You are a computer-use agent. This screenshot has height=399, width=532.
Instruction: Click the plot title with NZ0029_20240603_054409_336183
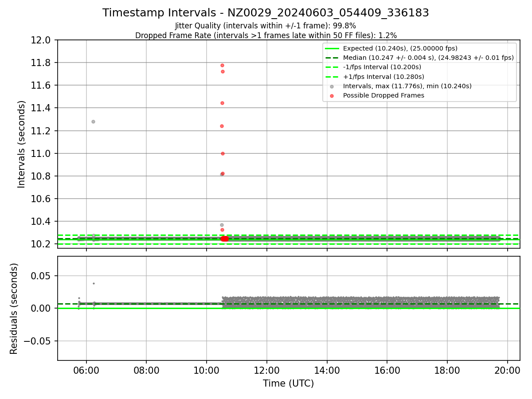click(266, 13)
